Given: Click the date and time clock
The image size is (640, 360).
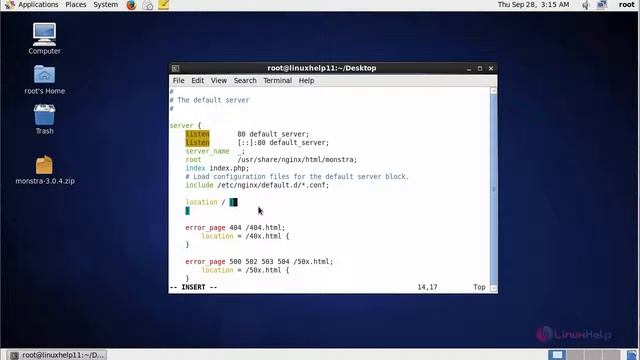Looking at the screenshot, I should click(x=533, y=5).
